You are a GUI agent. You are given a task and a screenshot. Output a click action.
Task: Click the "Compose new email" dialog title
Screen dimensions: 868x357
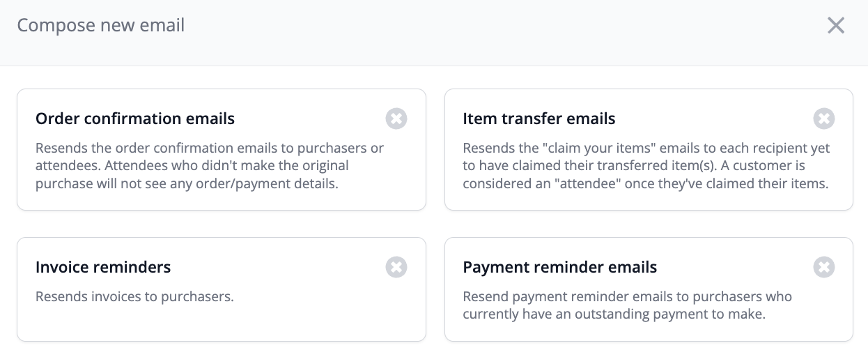pyautogui.click(x=101, y=26)
